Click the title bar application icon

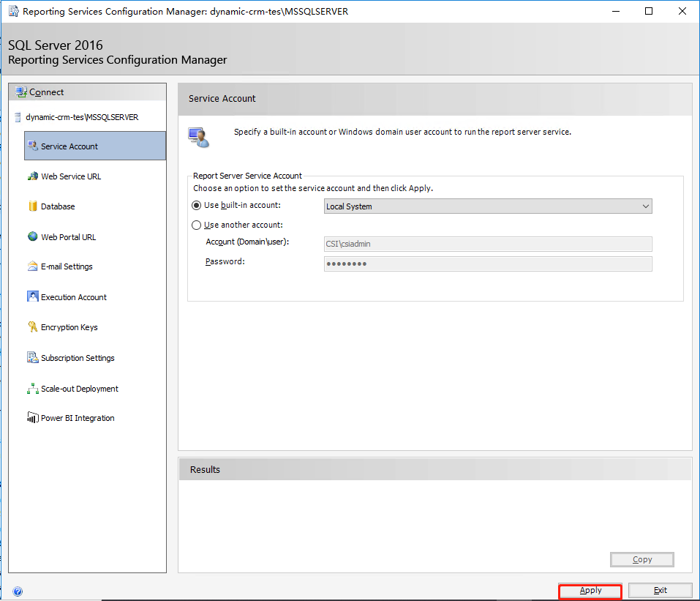pyautogui.click(x=14, y=11)
